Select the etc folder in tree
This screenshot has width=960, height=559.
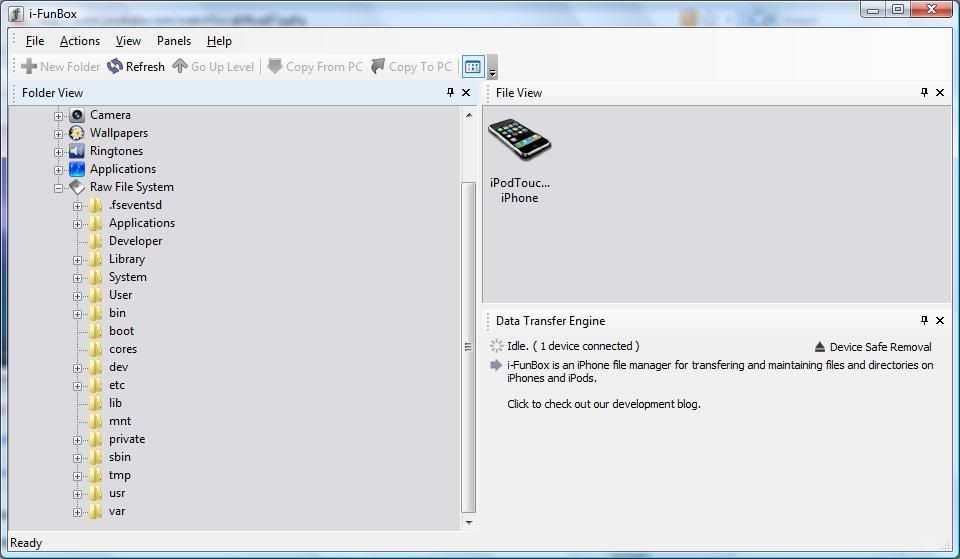click(117, 385)
